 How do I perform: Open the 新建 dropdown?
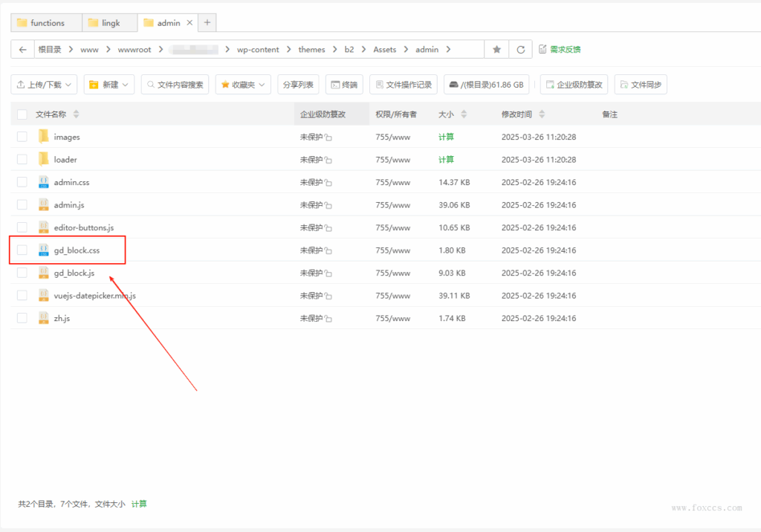[x=109, y=85]
